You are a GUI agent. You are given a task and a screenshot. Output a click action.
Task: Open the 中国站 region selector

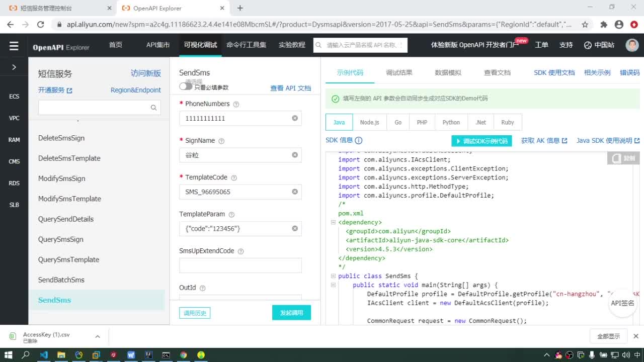tap(599, 45)
